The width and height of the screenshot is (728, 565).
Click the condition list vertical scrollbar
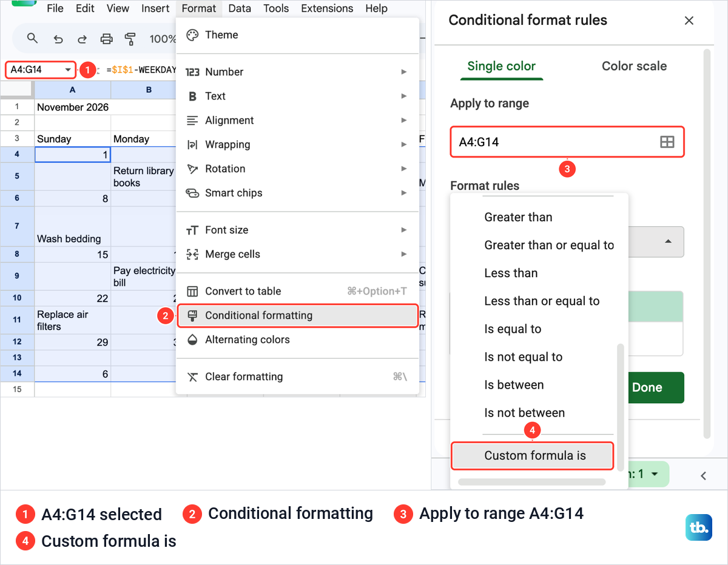click(620, 406)
